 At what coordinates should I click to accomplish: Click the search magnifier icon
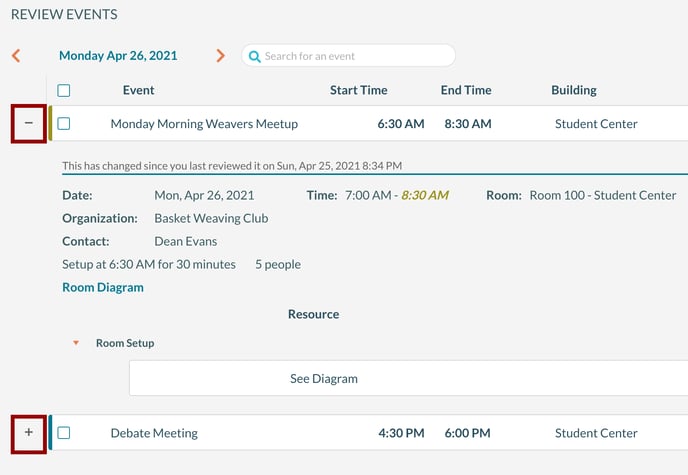[x=254, y=56]
